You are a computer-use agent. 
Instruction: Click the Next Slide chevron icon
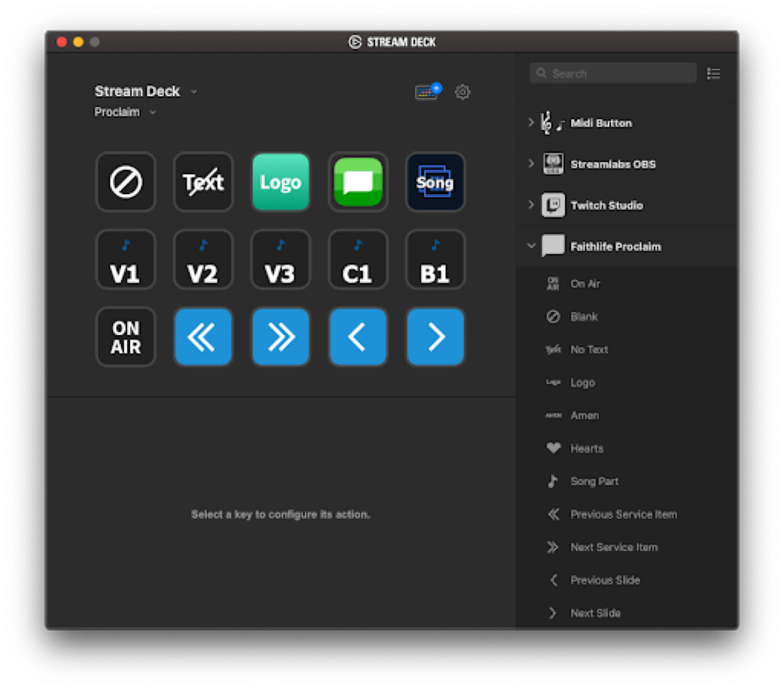pyautogui.click(x=552, y=613)
